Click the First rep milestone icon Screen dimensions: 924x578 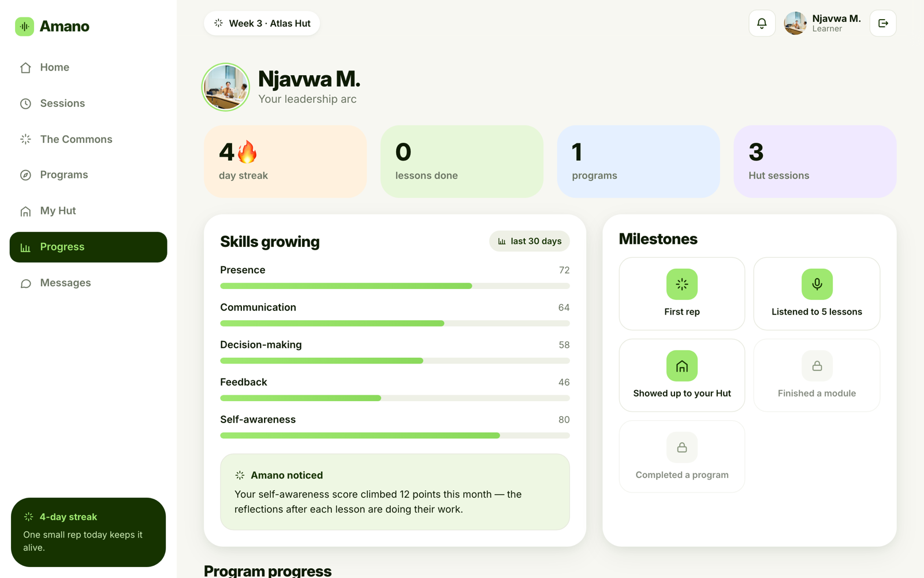(682, 284)
